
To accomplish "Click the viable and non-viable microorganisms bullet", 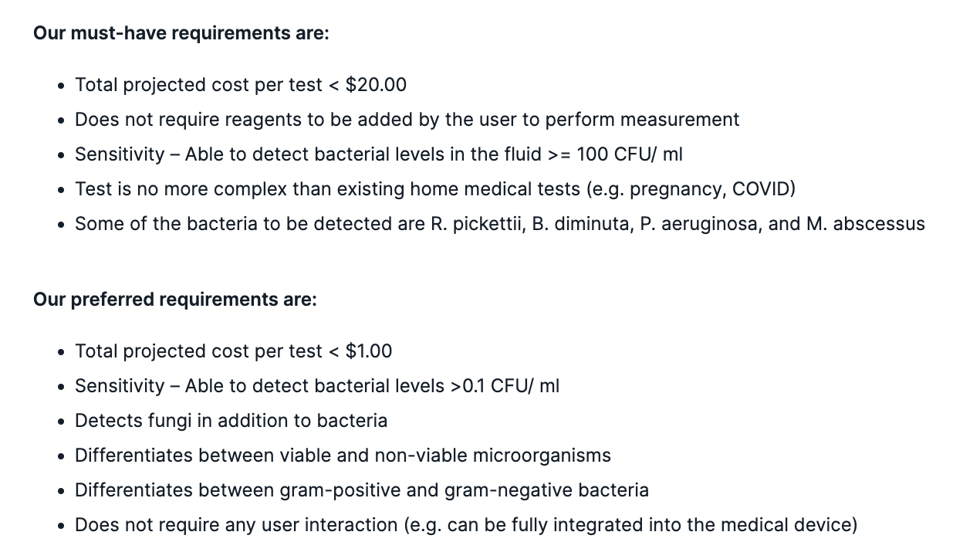I will click(343, 456).
